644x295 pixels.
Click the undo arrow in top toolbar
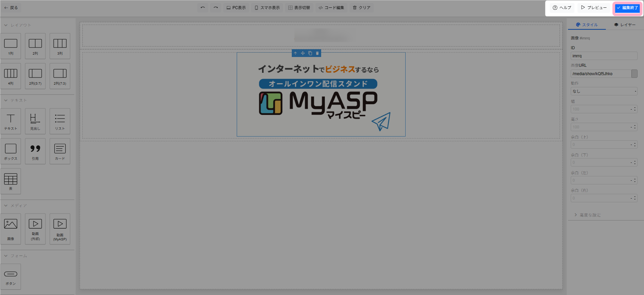click(203, 7)
